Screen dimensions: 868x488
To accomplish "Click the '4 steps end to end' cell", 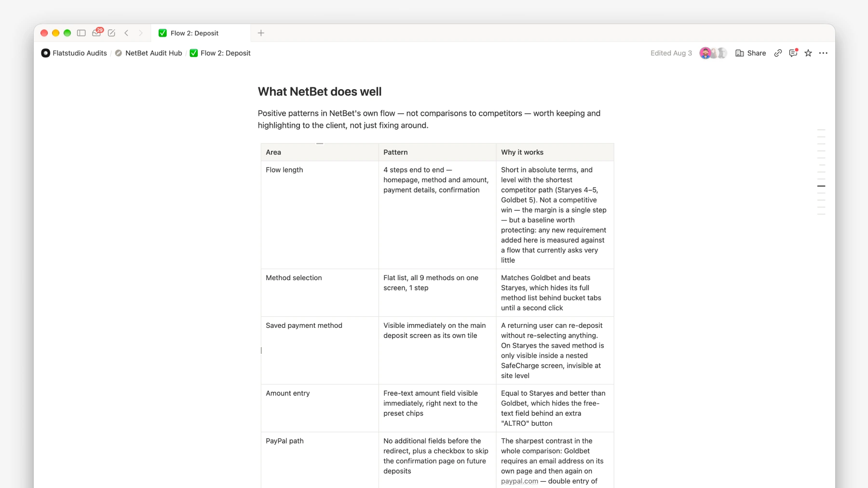I will 437,215.
